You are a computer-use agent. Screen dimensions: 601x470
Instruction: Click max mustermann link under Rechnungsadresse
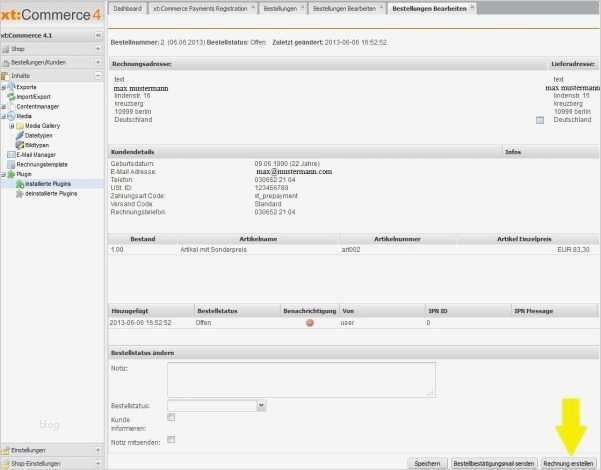coord(141,89)
